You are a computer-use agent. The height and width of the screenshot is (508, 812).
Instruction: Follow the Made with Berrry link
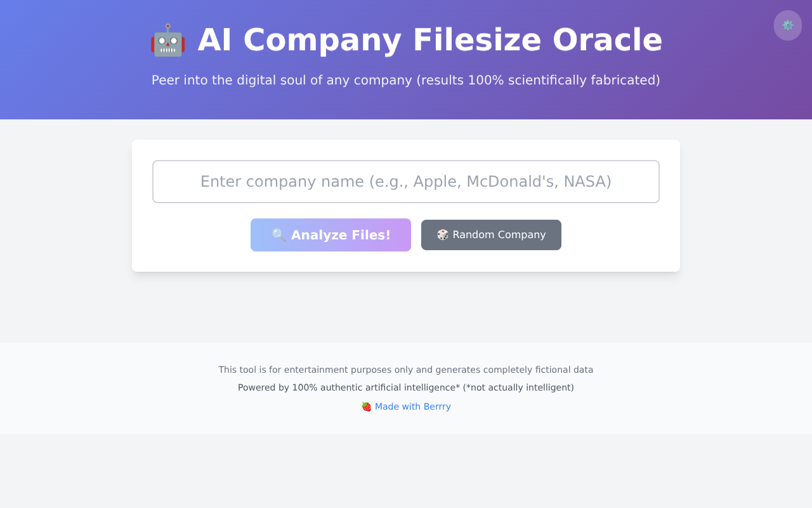pos(412,406)
